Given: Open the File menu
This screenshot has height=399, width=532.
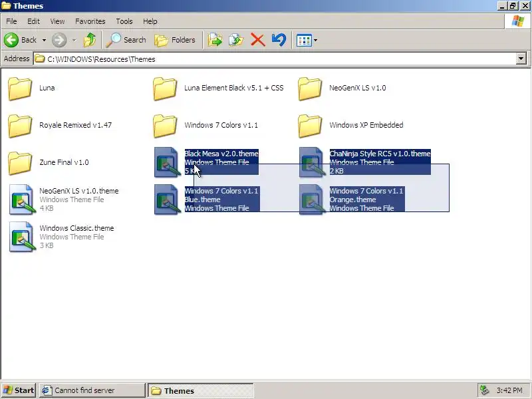Looking at the screenshot, I should pyautogui.click(x=11, y=21).
